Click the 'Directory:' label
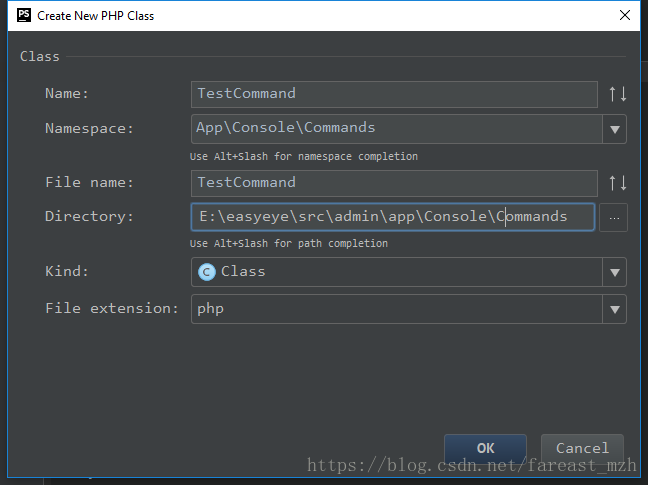The width and height of the screenshot is (648, 485). coord(89,216)
